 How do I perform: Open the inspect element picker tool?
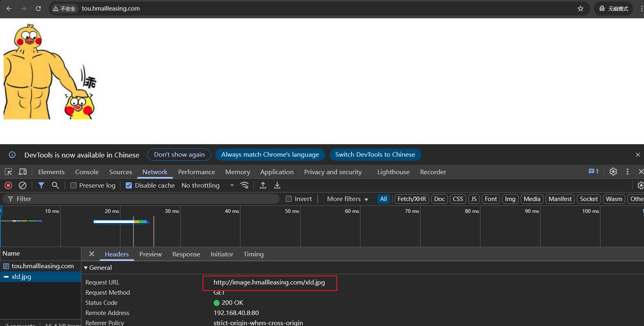8,172
